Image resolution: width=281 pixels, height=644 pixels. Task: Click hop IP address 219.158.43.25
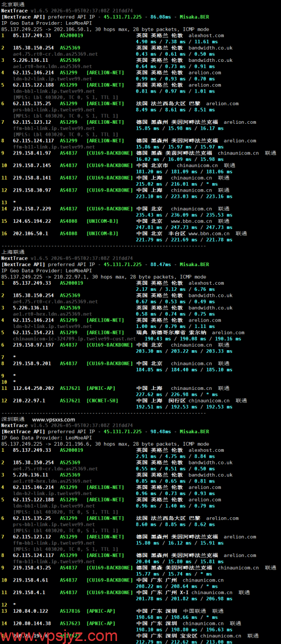tap(32, 568)
